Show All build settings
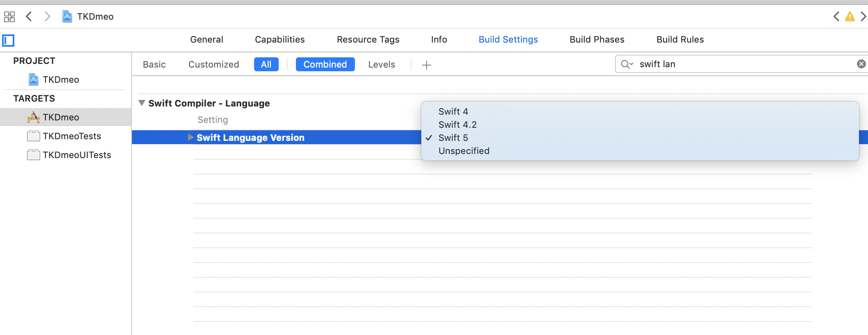Image resolution: width=868 pixels, height=335 pixels. (266, 64)
